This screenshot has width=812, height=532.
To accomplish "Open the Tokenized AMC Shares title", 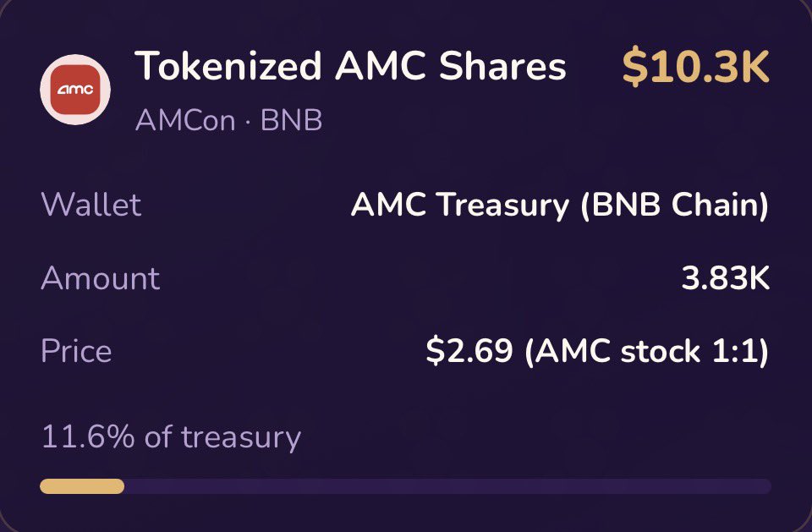I will (x=350, y=66).
